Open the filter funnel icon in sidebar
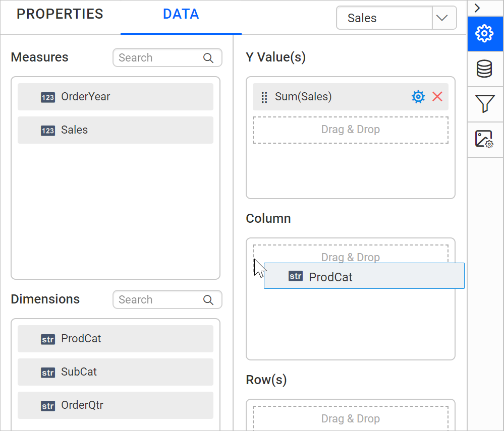Screen dimensions: 504x431 coord(485,104)
